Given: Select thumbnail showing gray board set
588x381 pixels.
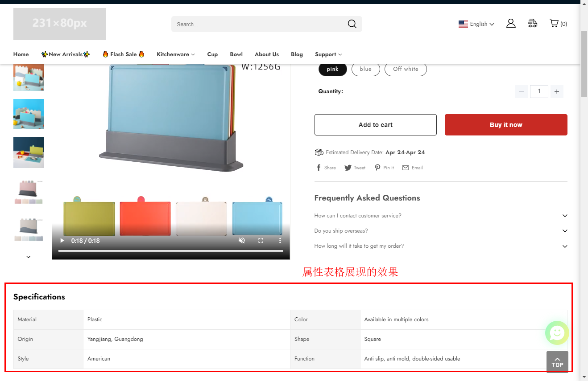Looking at the screenshot, I should tap(29, 229).
